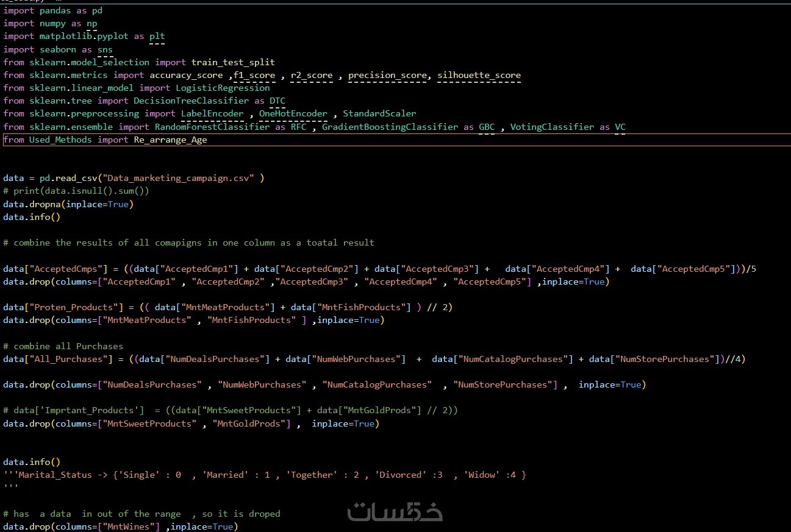Click the "All_Purchases" column key
Image resolution: width=791 pixels, height=532 pixels.
click(x=68, y=359)
